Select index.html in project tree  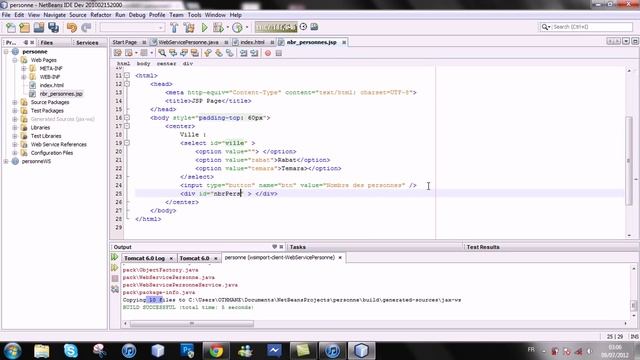[x=51, y=85]
